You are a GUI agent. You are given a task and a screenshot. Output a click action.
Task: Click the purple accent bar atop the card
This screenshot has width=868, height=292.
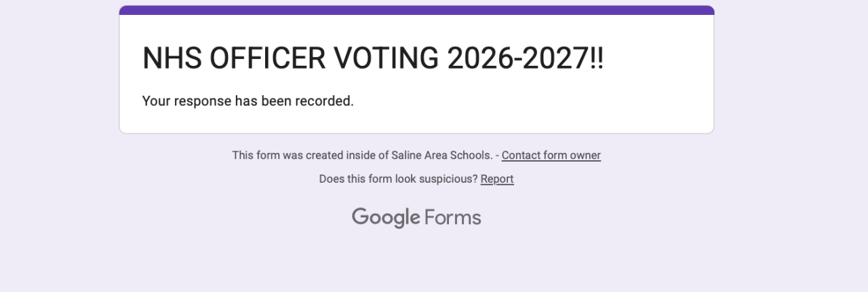pos(416,10)
